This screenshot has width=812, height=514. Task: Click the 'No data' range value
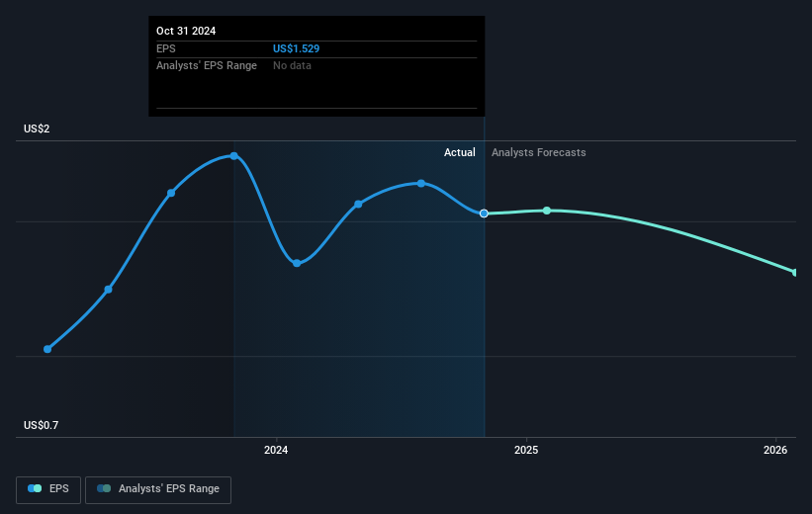(x=292, y=66)
